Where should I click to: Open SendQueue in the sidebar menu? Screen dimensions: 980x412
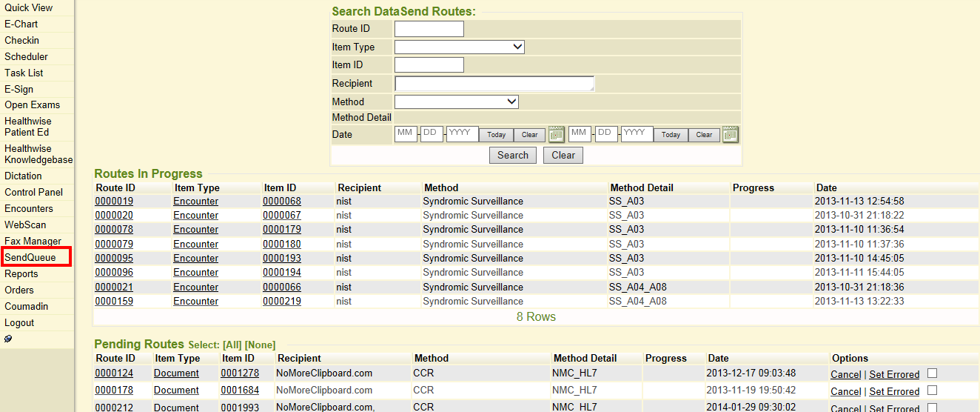pyautogui.click(x=30, y=257)
